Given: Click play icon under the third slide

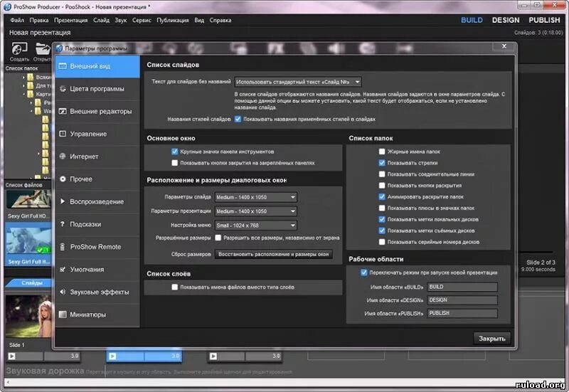Looking at the screenshot, I should 213,356.
